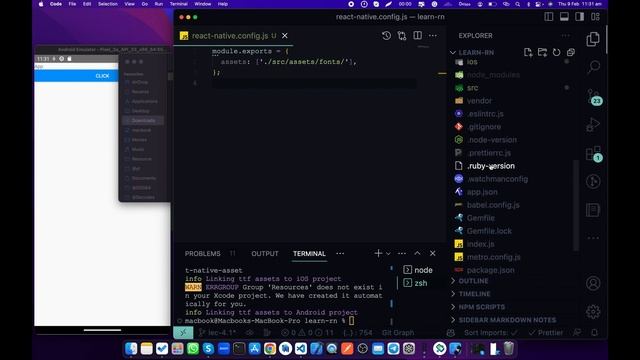Toggle Prettier formatter in status bar

click(x=545, y=333)
